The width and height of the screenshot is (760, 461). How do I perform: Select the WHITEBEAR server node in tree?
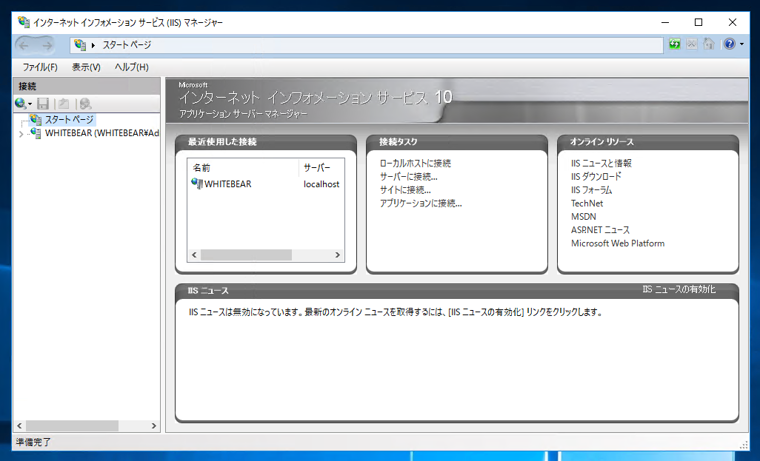(102, 133)
